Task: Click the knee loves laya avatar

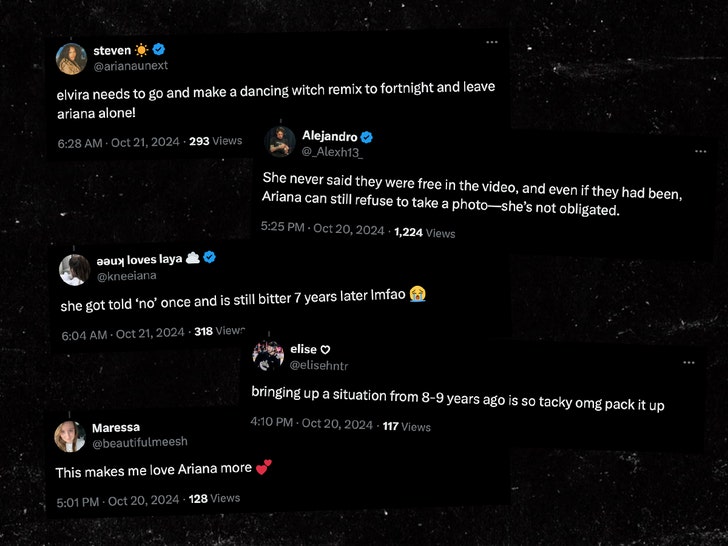Action: (x=74, y=270)
